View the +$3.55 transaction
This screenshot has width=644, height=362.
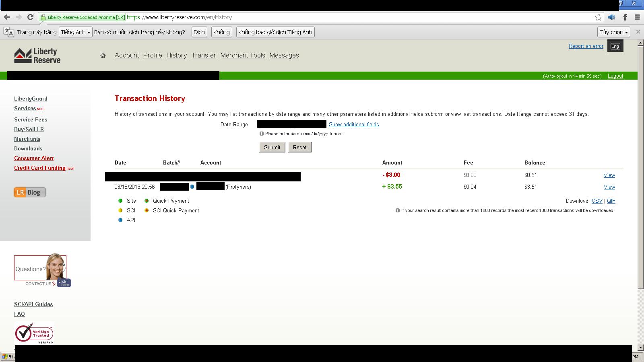609,187
